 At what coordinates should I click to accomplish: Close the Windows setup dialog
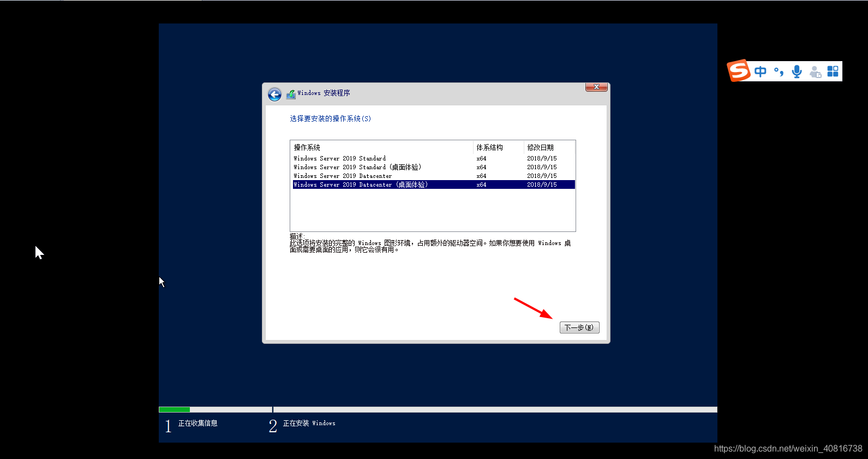[596, 87]
